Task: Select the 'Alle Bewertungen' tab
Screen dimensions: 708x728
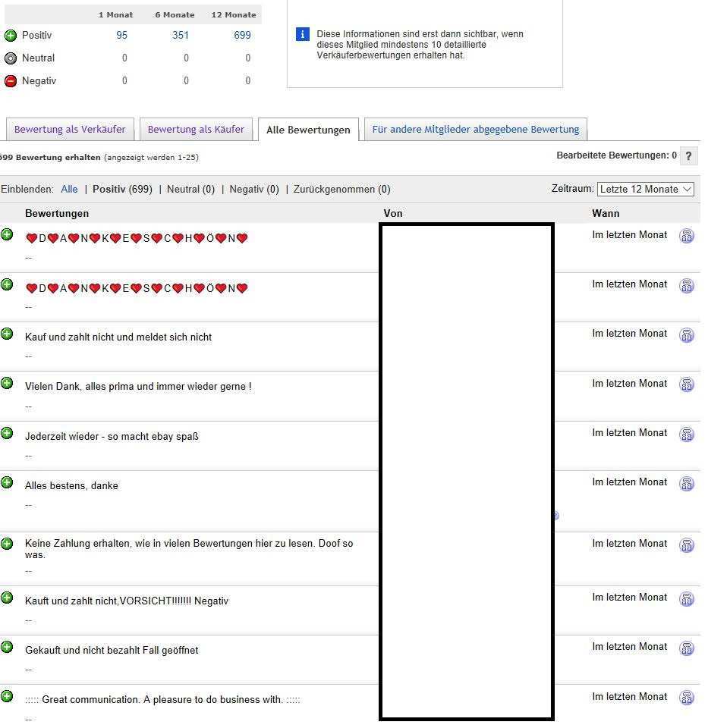Action: coord(308,130)
